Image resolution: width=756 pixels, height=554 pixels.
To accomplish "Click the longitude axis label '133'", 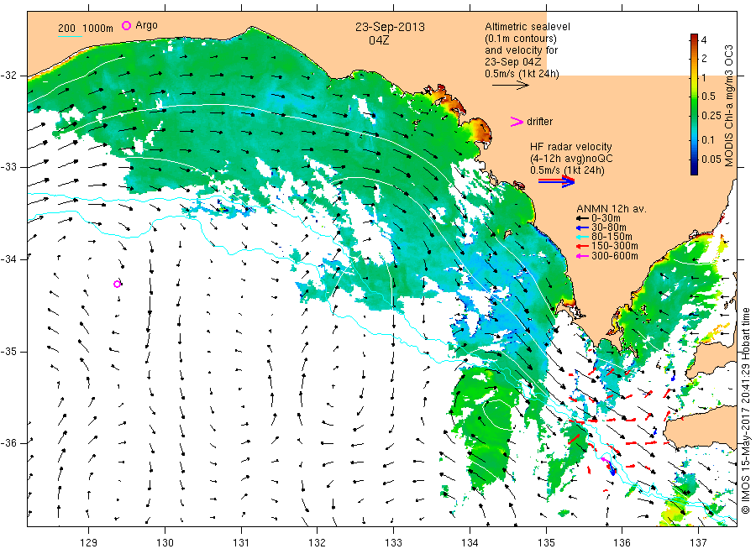I will (x=393, y=543).
